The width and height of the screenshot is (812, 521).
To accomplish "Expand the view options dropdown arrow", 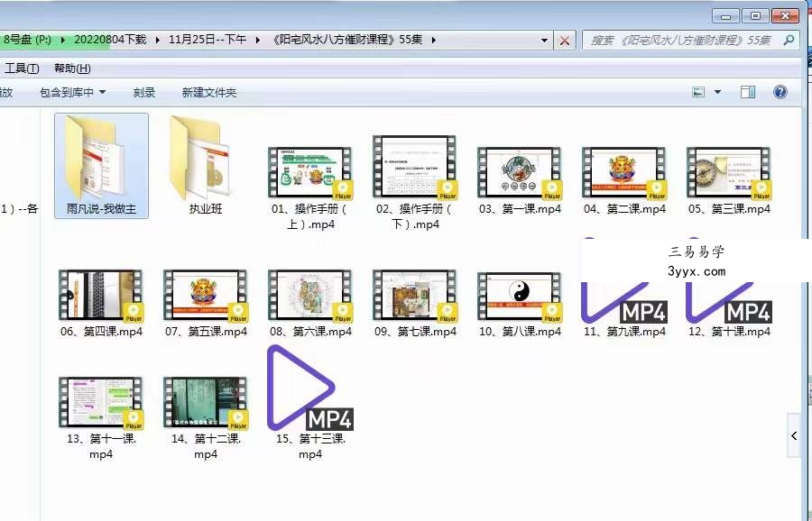I will coord(718,92).
